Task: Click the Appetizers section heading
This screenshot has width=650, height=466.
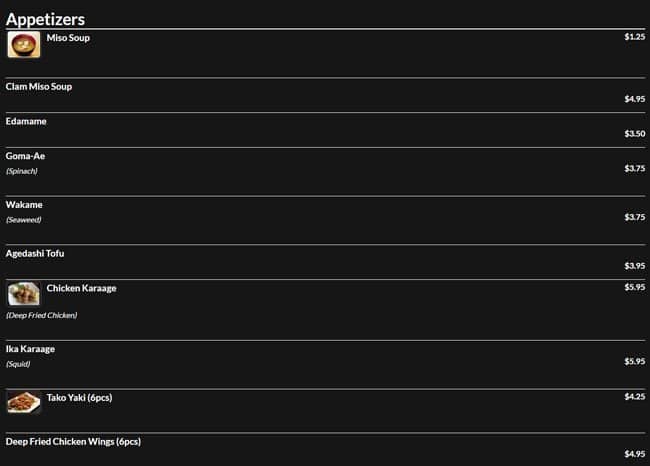Action: pyautogui.click(x=45, y=19)
